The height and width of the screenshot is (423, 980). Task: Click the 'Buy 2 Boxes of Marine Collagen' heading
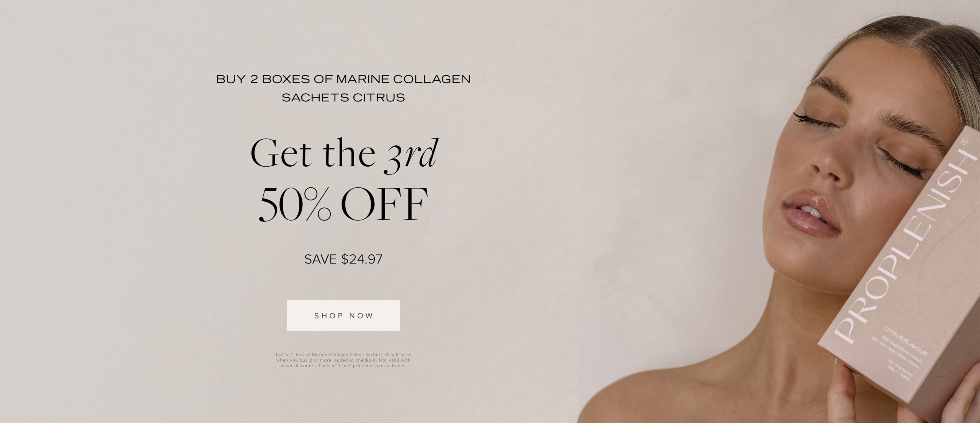pyautogui.click(x=343, y=79)
